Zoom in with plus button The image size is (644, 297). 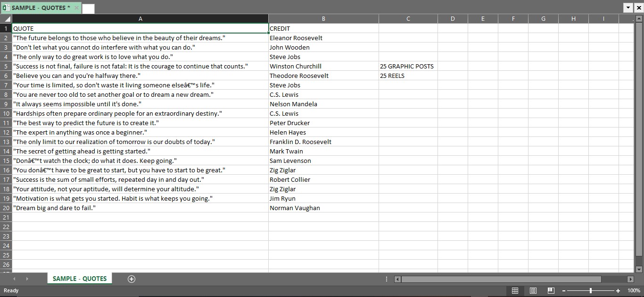coord(618,291)
